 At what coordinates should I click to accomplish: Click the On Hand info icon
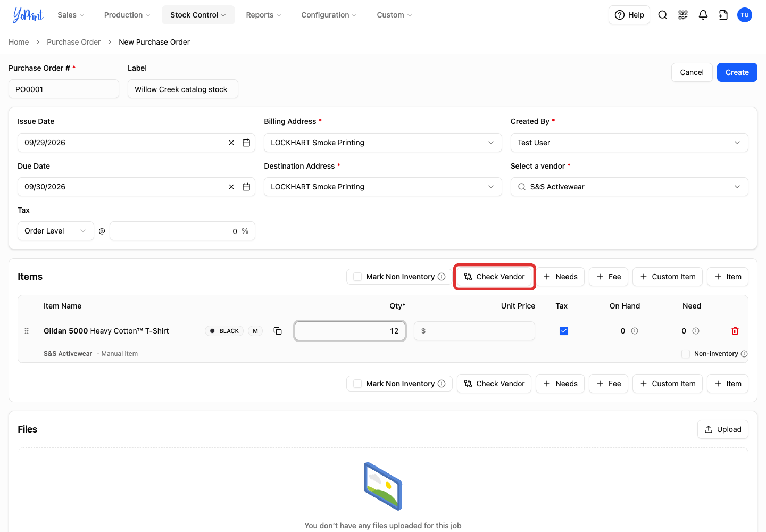pos(635,331)
